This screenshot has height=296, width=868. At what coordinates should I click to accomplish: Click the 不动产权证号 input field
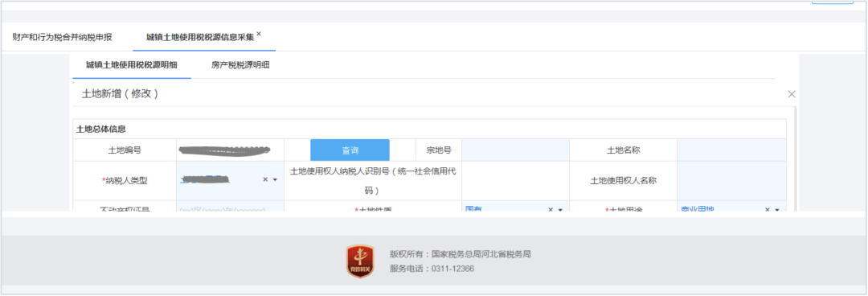tap(231, 207)
